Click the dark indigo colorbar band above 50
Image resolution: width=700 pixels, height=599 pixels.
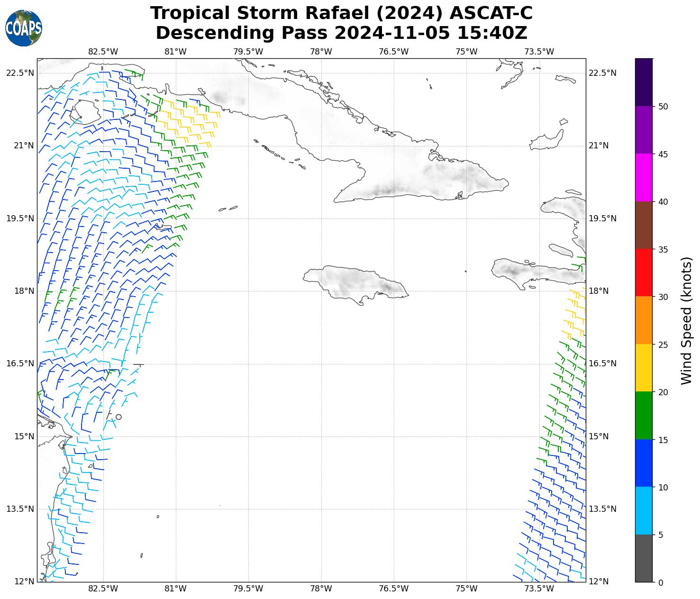tap(644, 82)
